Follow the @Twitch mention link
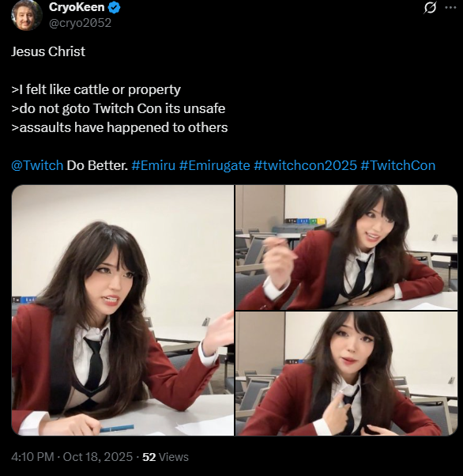This screenshot has width=463, height=476. coord(37,165)
